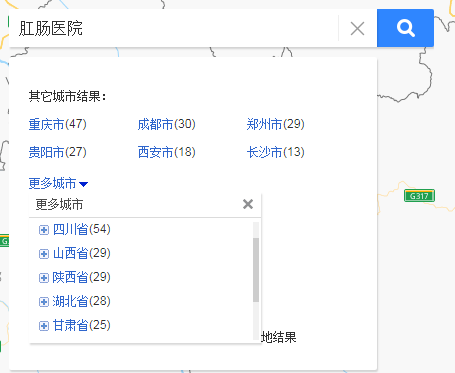Focus the search field containing 肛肠医院
The height and width of the screenshot is (373, 455).
click(x=173, y=28)
